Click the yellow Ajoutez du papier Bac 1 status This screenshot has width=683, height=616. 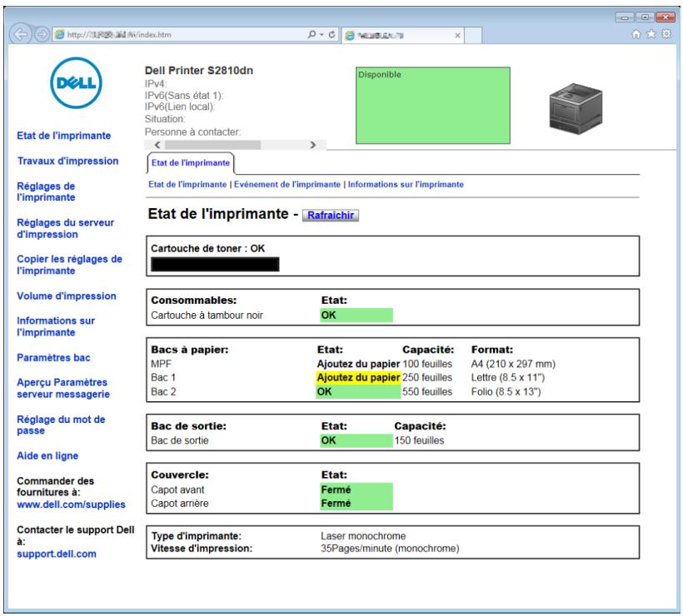tap(358, 377)
